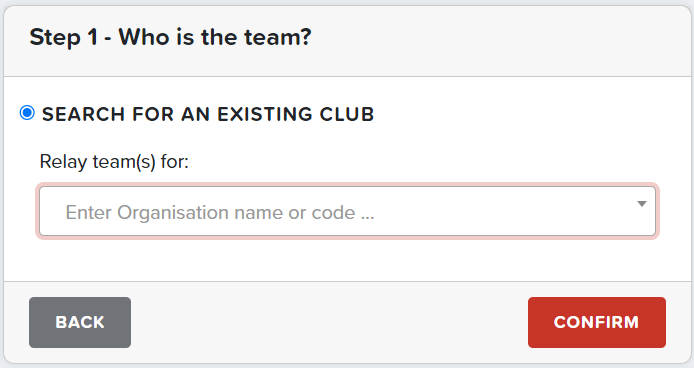Click into the Enter Organisation name field
The width and height of the screenshot is (694, 368).
[347, 211]
